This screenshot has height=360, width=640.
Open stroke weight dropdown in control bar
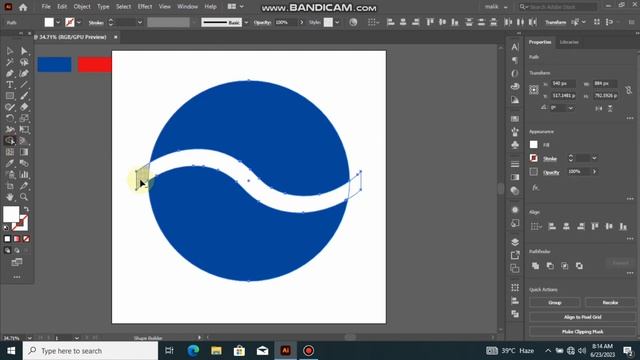(140, 22)
